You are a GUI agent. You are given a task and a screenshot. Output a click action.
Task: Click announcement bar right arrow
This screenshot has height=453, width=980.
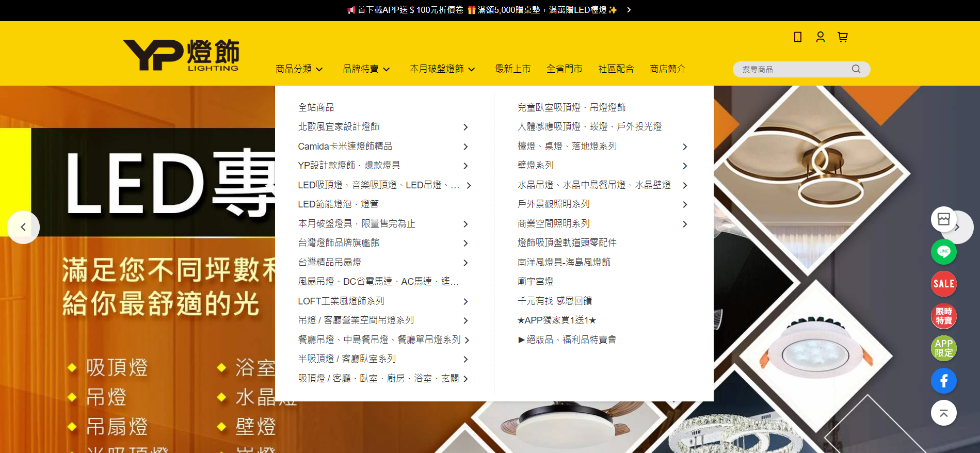click(x=629, y=10)
